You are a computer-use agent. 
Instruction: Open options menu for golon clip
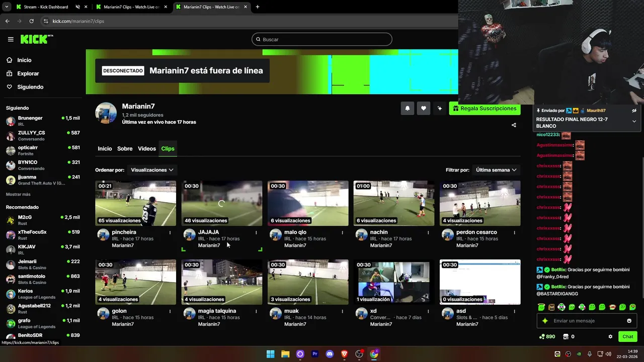[170, 311]
